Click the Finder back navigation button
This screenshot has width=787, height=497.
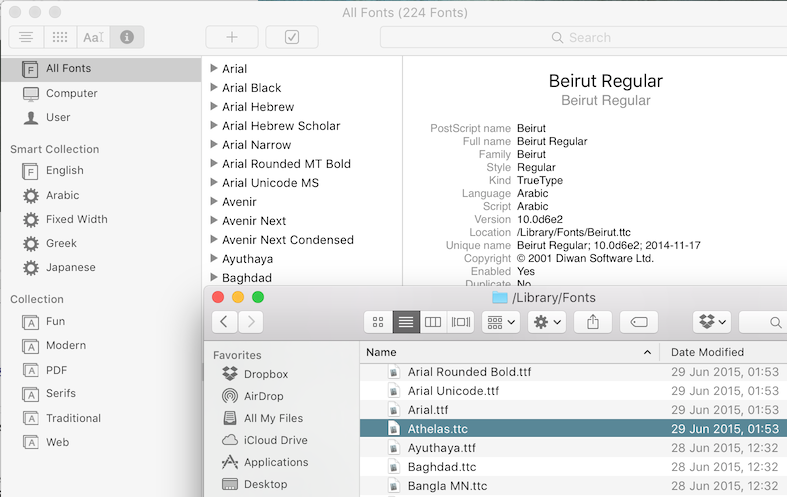(224, 322)
